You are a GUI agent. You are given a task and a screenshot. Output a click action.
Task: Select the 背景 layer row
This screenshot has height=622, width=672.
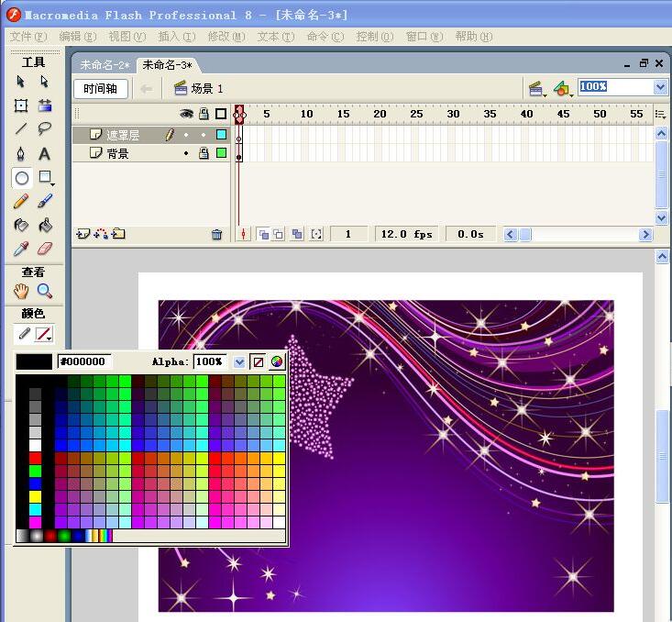151,153
